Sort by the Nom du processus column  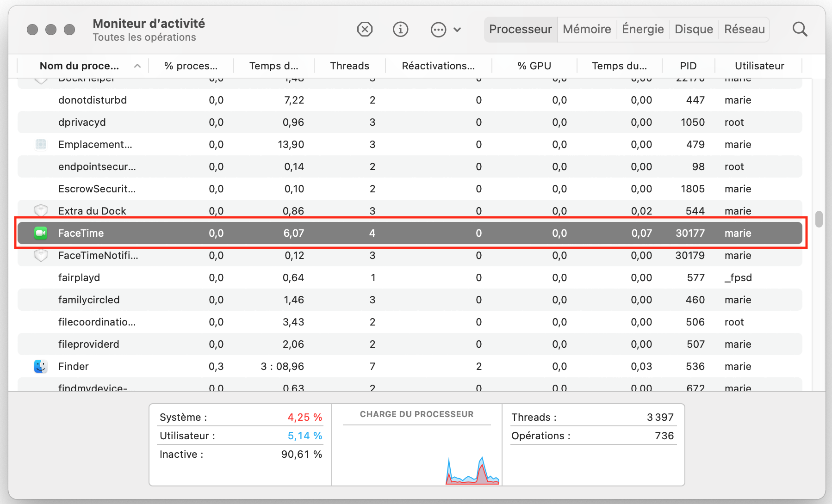tap(79, 66)
